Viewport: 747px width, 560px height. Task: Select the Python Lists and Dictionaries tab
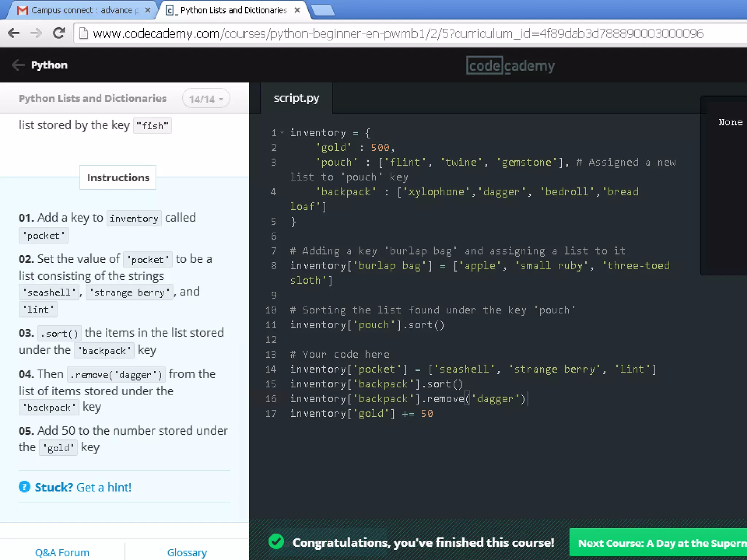[233, 10]
